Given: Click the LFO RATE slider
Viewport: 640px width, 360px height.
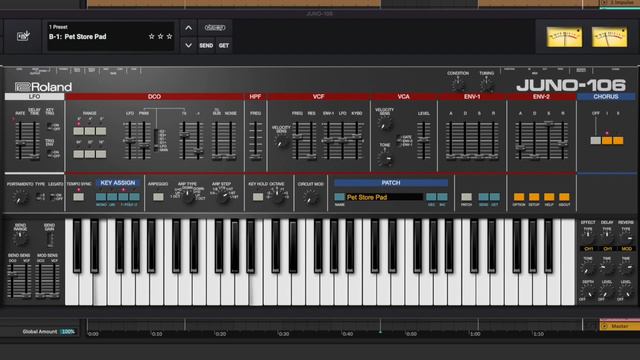Looking at the screenshot, I should [x=20, y=140].
